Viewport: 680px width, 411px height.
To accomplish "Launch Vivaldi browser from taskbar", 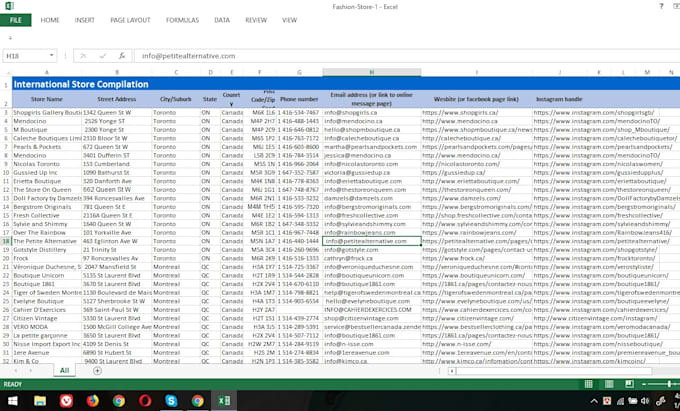I will pos(66,401).
